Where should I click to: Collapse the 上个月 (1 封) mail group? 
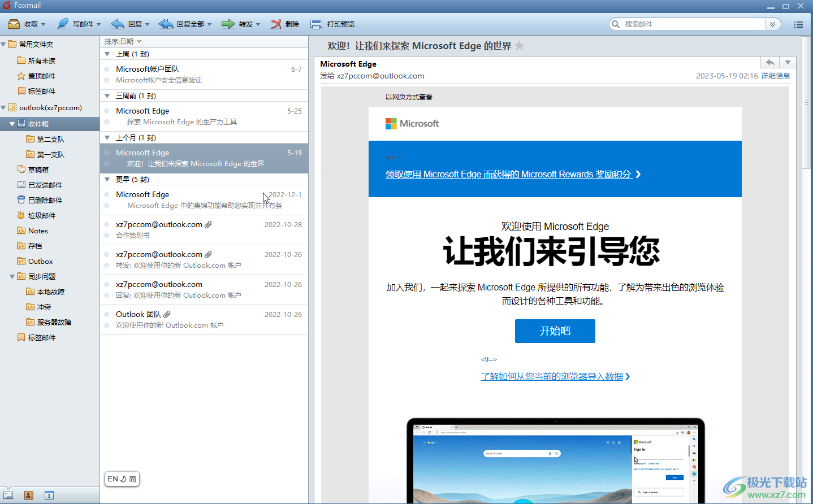click(x=107, y=138)
